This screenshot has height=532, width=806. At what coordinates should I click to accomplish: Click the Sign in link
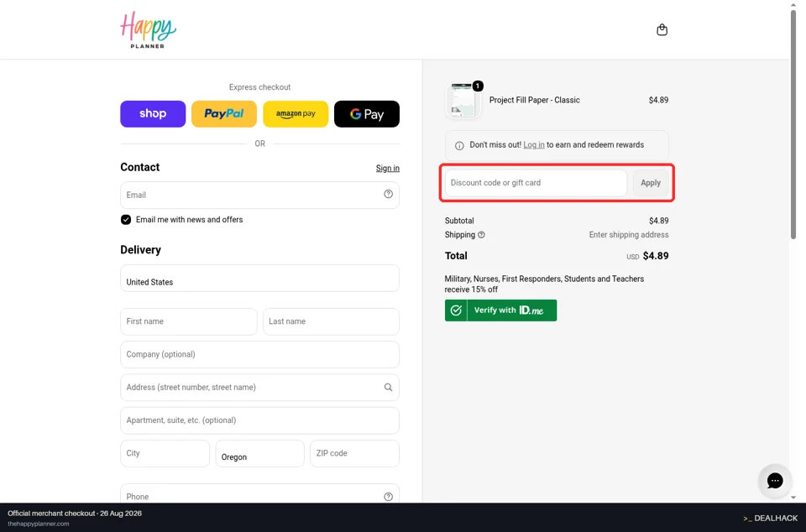[388, 169]
